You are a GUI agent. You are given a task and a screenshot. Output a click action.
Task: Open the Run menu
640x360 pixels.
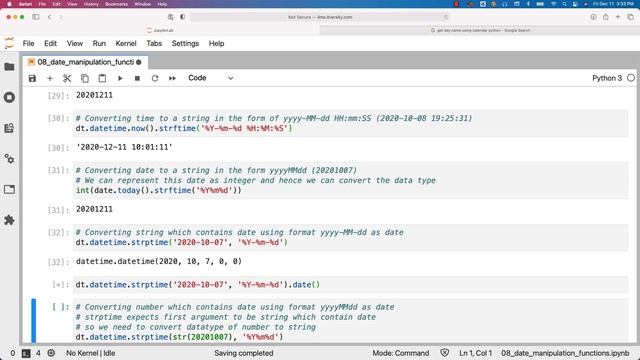pyautogui.click(x=99, y=43)
